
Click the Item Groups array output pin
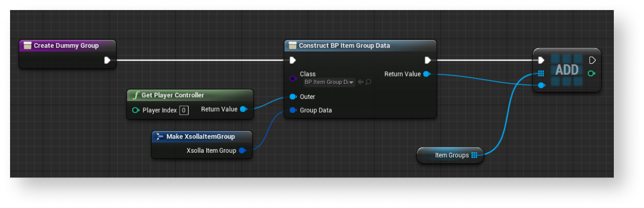coord(474,156)
